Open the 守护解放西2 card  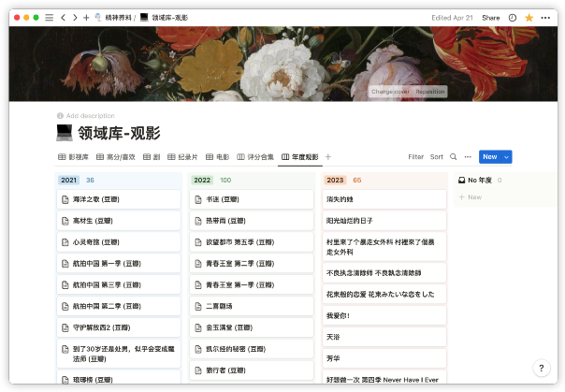point(119,327)
